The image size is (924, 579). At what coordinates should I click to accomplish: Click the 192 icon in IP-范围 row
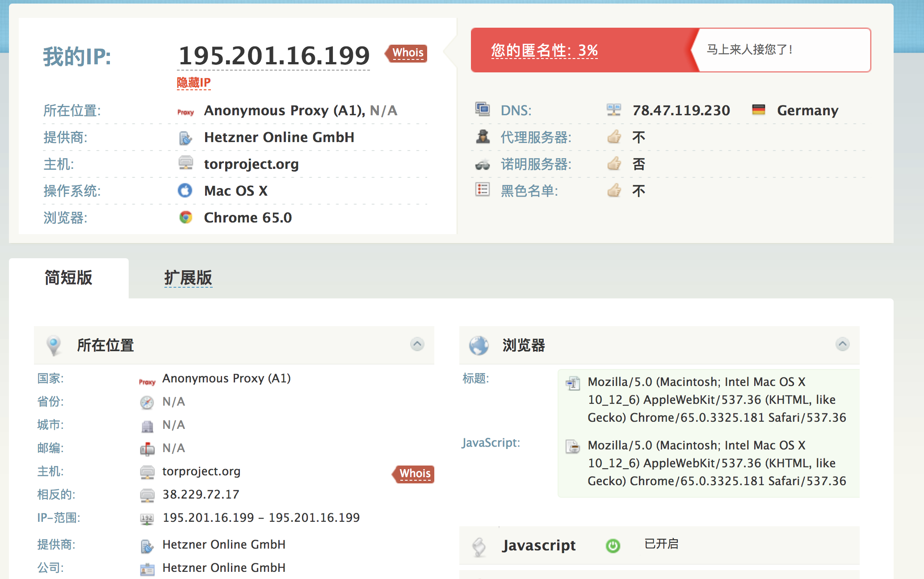pos(147,519)
